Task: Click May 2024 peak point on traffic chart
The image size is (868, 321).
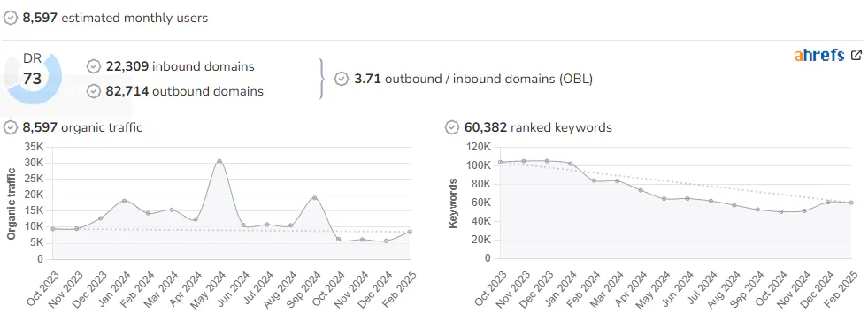Action: [x=219, y=161]
